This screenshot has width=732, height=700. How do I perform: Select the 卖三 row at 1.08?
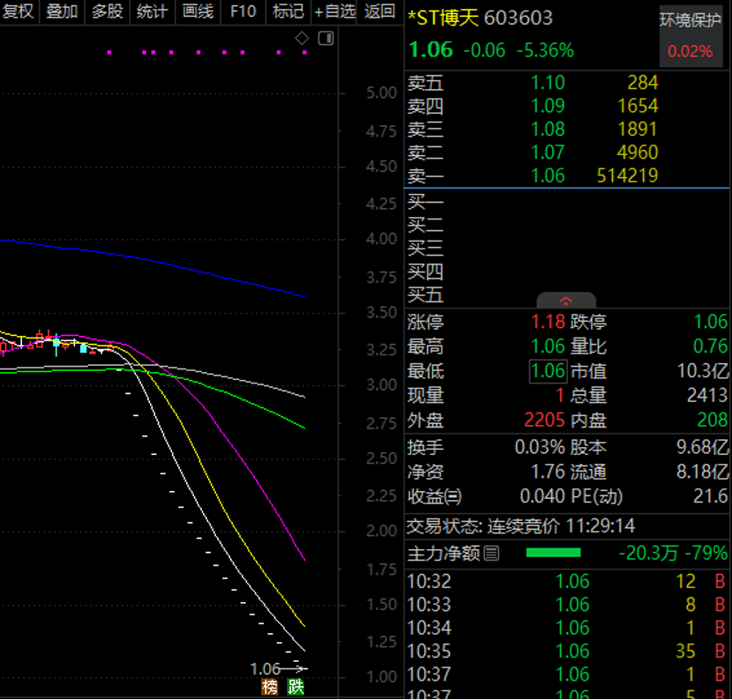pyautogui.click(x=566, y=130)
